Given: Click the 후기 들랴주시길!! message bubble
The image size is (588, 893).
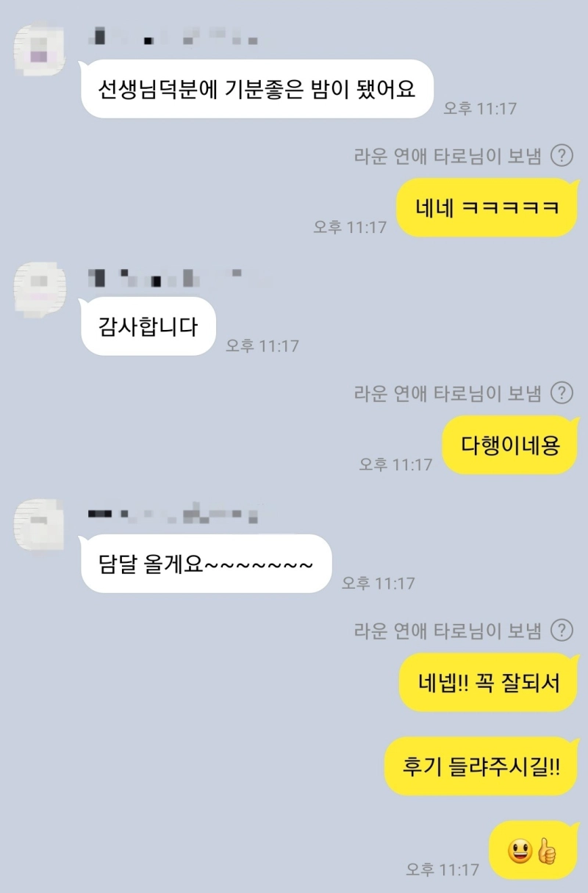Looking at the screenshot, I should [x=482, y=767].
